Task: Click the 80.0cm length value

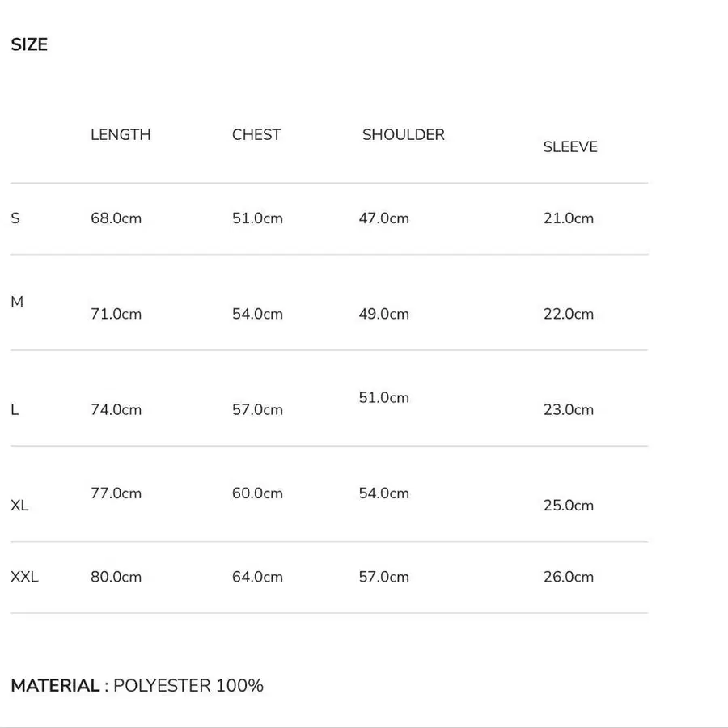Action: tap(116, 577)
